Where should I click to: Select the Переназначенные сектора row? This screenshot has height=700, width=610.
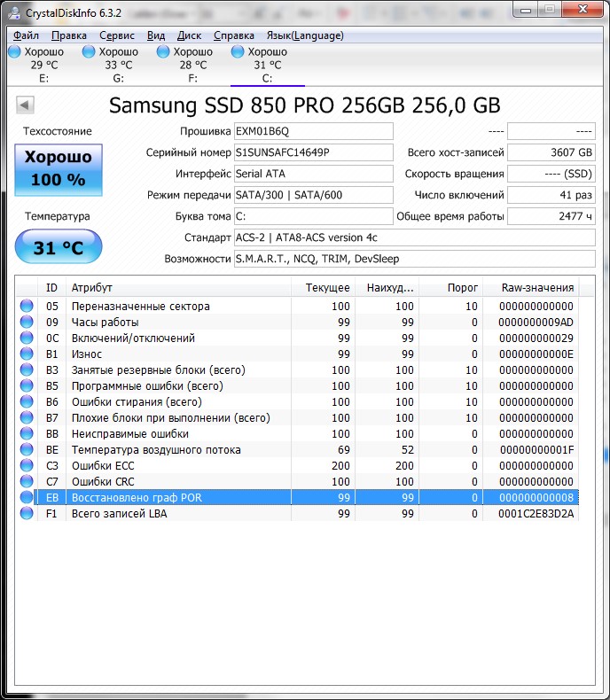297,306
